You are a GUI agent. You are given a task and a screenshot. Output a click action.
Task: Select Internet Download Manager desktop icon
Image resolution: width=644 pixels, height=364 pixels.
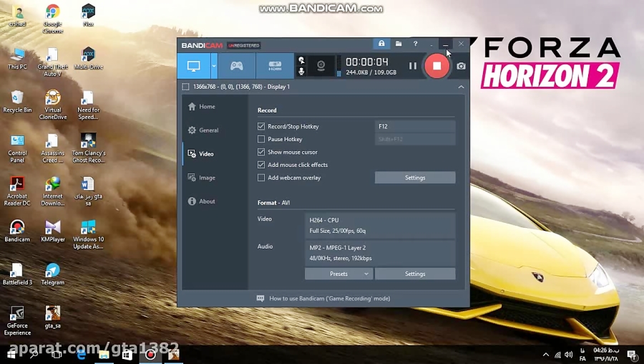pos(52,191)
